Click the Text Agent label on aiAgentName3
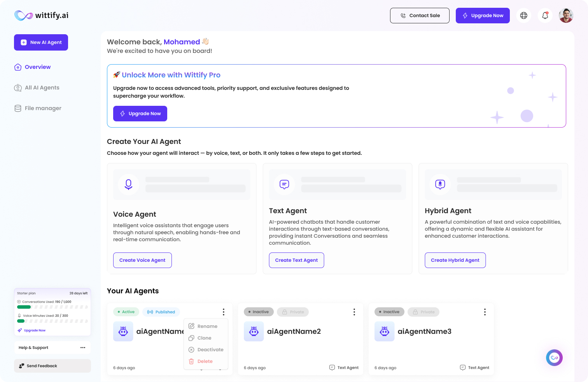 [x=474, y=368]
